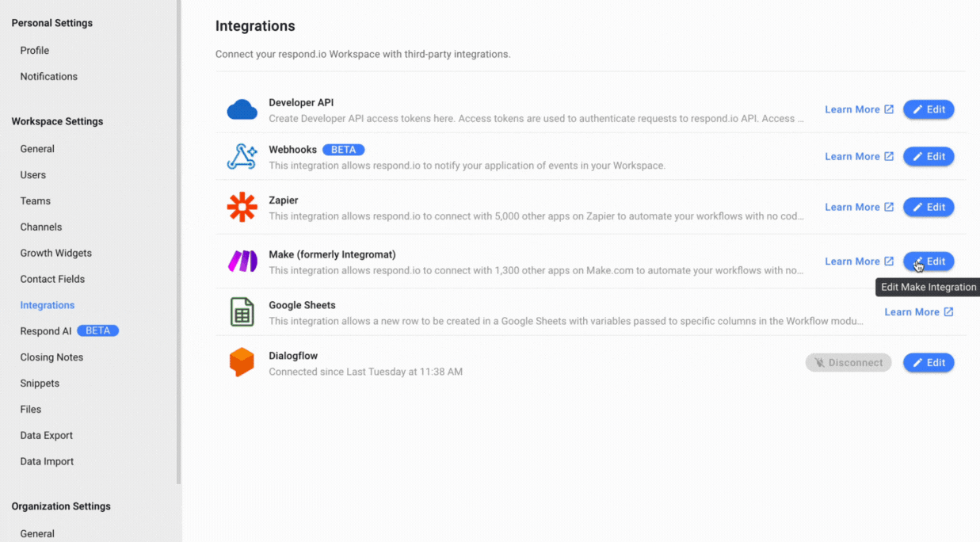This screenshot has width=980, height=542.
Task: Open Learn More link for Zapier
Action: coord(852,208)
